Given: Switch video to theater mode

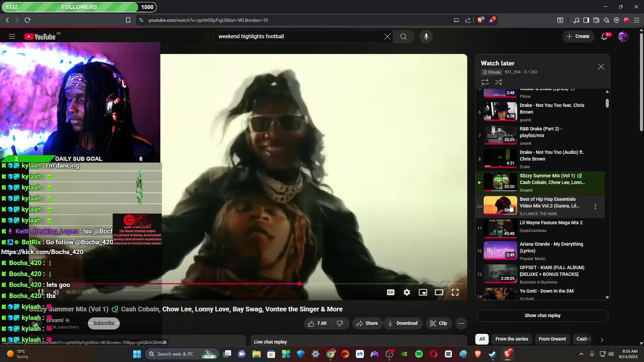Looking at the screenshot, I should point(439,292).
